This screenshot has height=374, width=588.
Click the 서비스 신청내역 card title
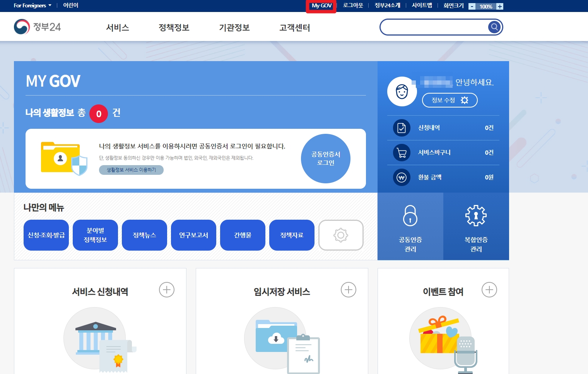(x=100, y=292)
